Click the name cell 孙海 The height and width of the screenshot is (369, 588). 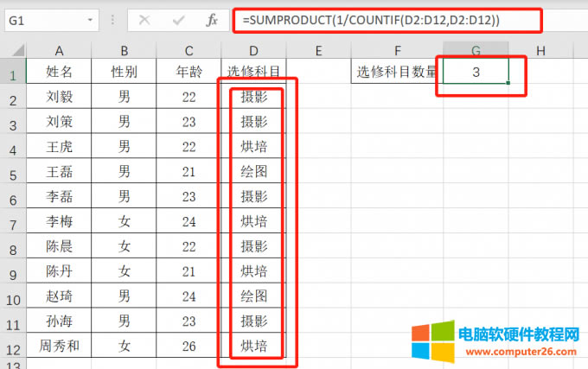59,321
